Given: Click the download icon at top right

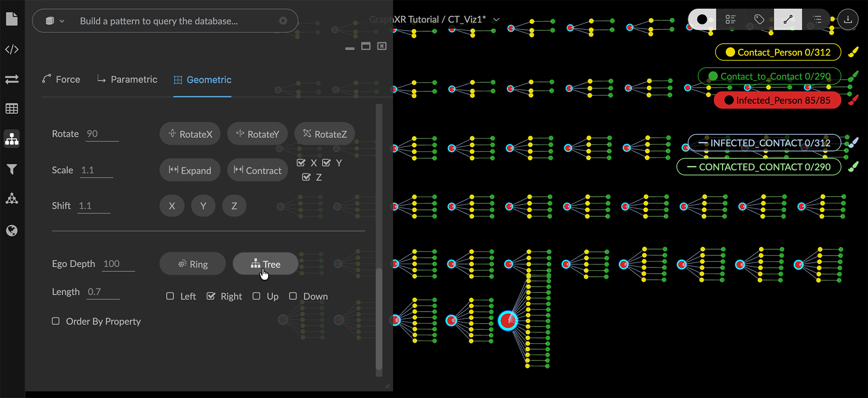Looking at the screenshot, I should click(x=848, y=19).
